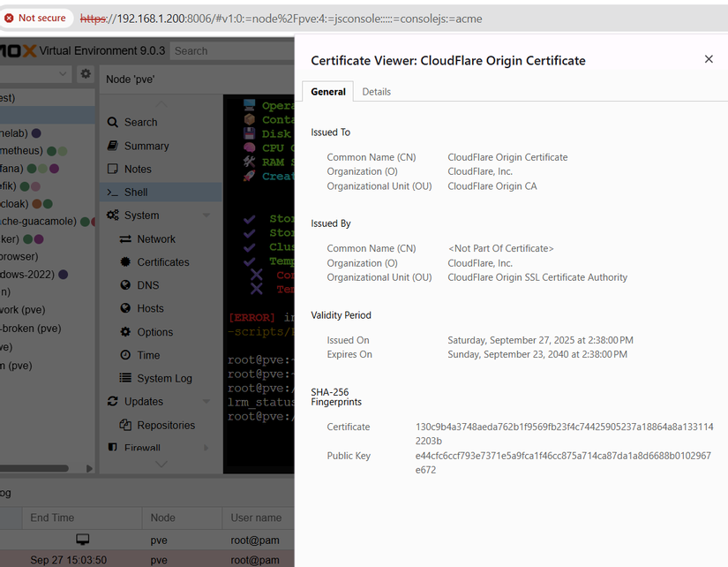Viewport: 728px width, 567px height.
Task: Open Options under System
Action: 154,332
